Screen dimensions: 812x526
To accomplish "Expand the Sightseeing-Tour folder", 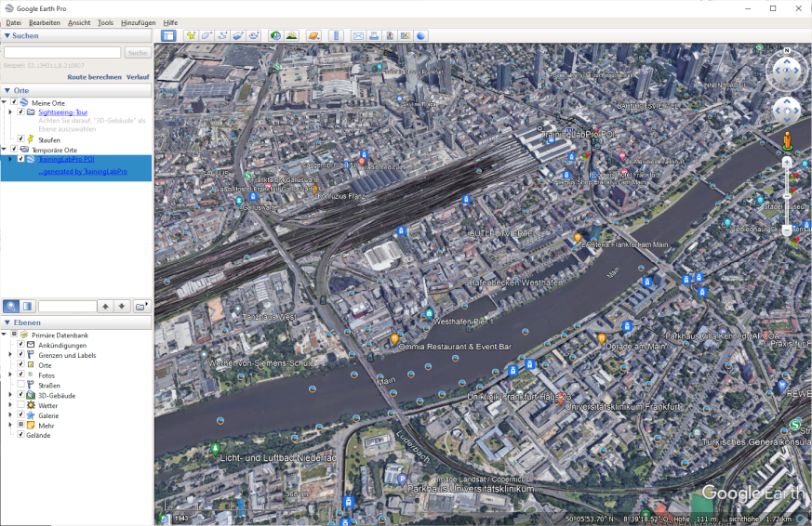I will pyautogui.click(x=10, y=112).
